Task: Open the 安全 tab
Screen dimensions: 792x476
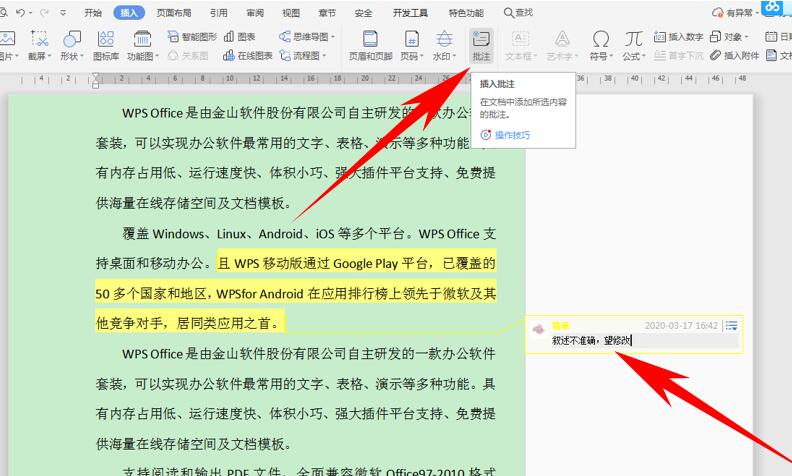Action: 363,13
